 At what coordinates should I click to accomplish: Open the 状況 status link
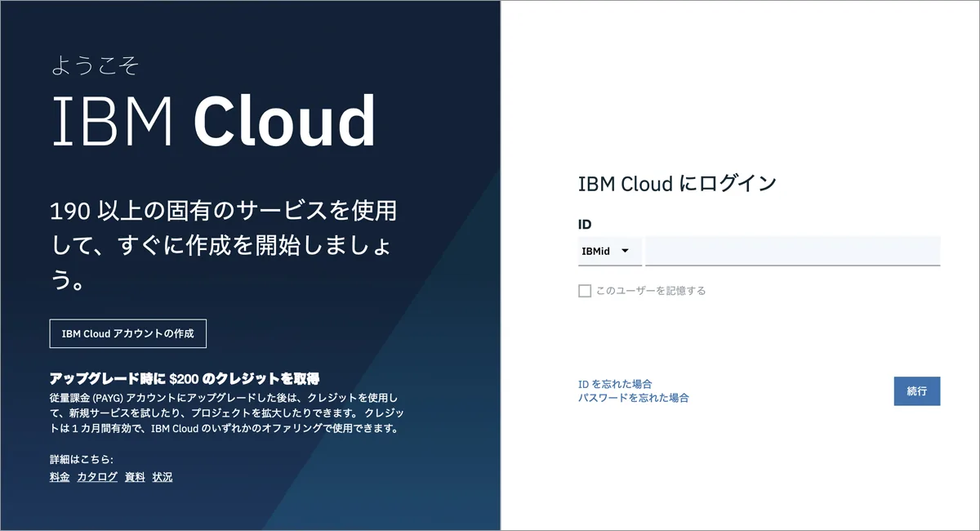pyautogui.click(x=163, y=477)
